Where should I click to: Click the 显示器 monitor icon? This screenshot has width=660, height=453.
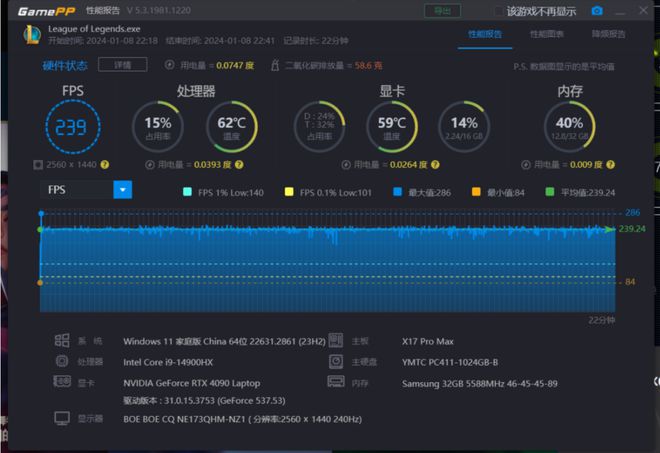62,418
